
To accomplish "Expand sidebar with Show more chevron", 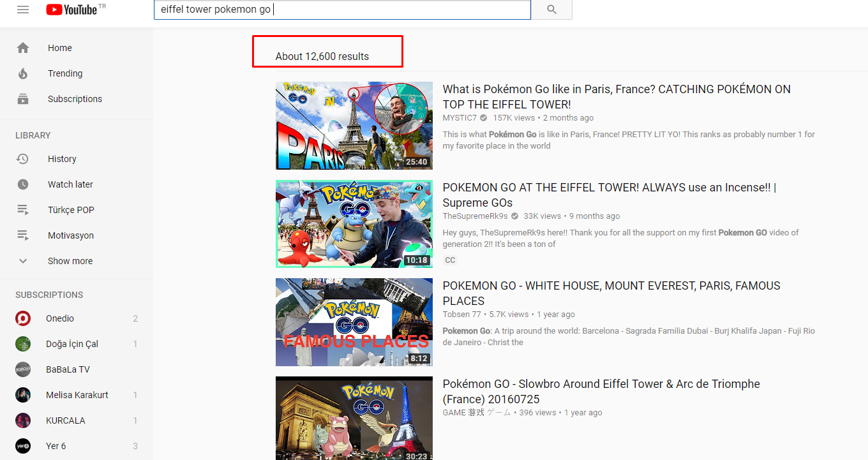I will pyautogui.click(x=23, y=261).
